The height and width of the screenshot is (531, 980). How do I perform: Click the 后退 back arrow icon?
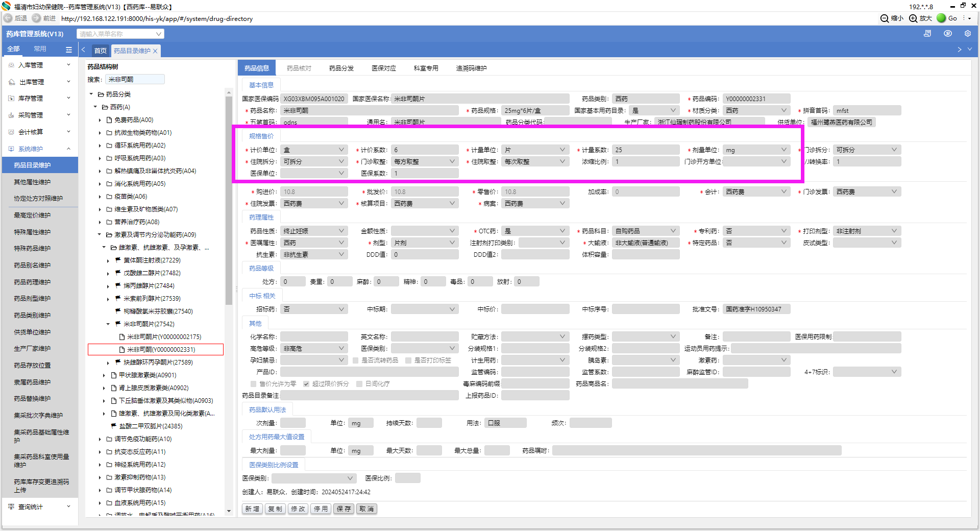[8, 18]
